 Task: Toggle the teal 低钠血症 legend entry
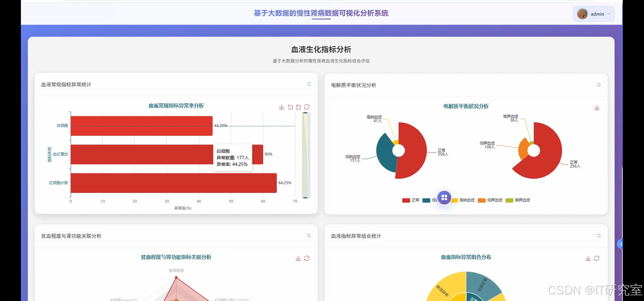[429, 200]
